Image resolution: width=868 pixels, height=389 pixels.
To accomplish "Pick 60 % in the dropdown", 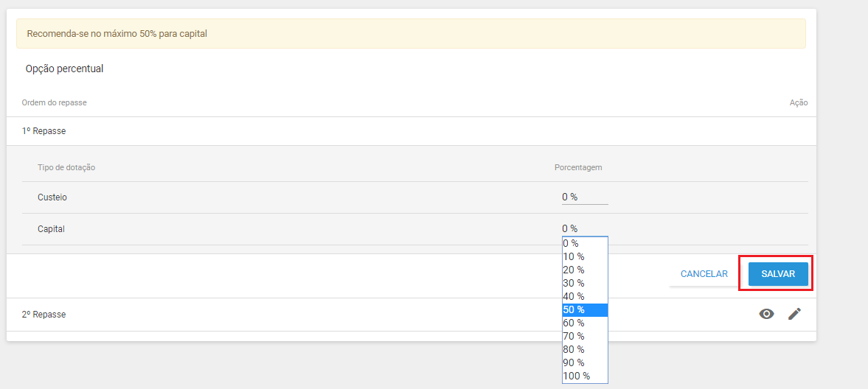I will [x=585, y=323].
